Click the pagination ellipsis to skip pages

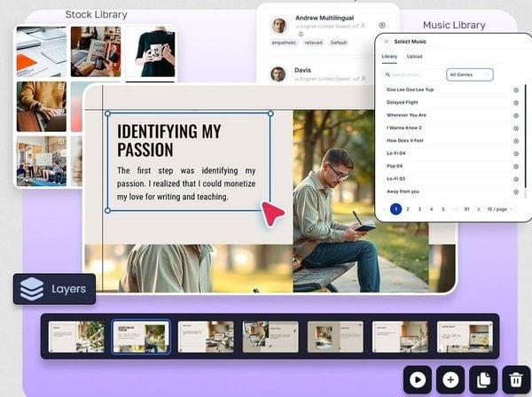click(x=455, y=209)
